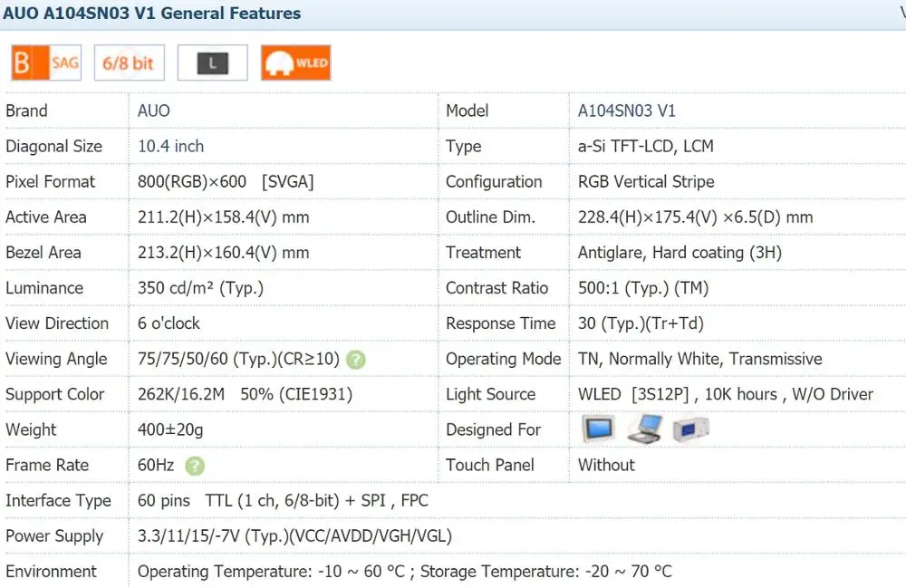Select the a-Si TFT-LCD, LCM type value

point(645,146)
